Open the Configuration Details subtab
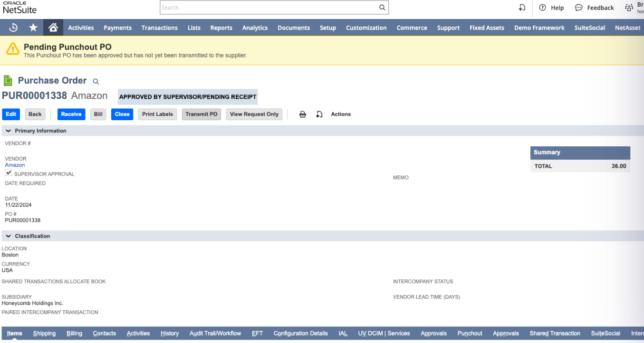 tap(301, 333)
